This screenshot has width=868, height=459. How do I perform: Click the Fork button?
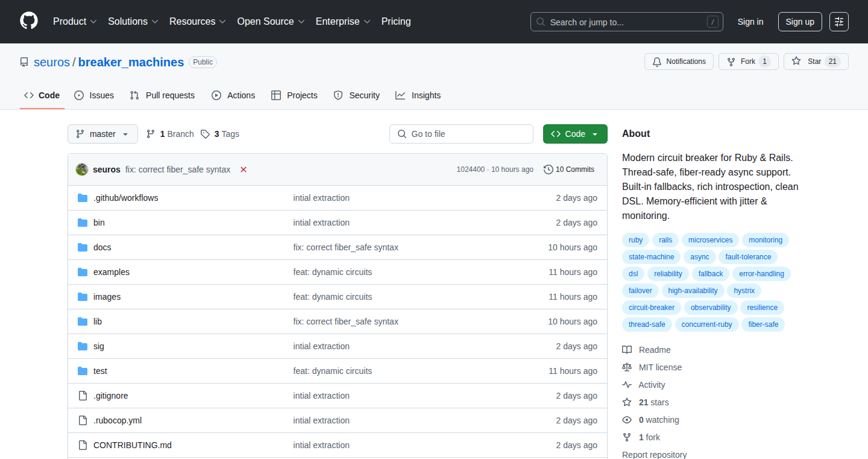coord(749,62)
